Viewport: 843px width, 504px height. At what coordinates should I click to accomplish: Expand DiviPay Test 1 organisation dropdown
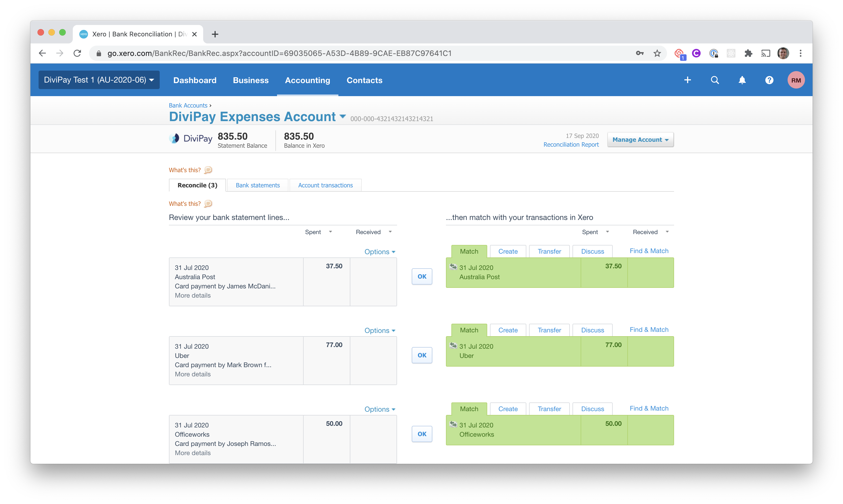[99, 80]
